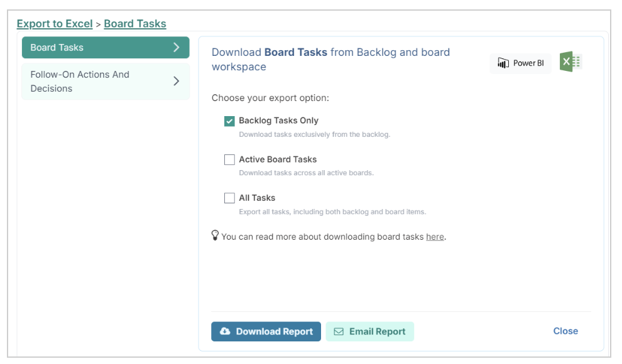622x364 pixels.
Task: Open Follow-On Actions And Decisions section
Action: (x=106, y=81)
